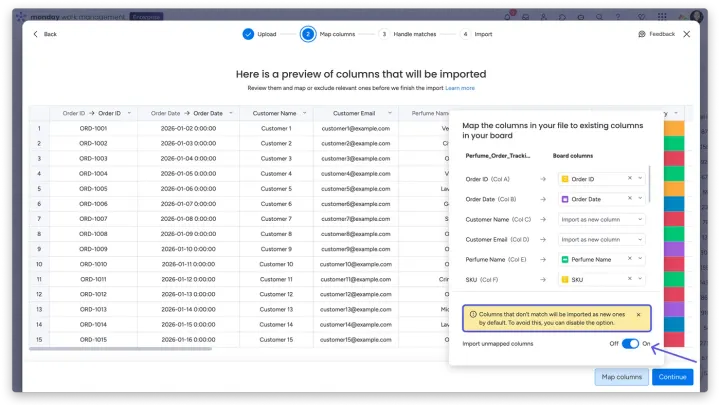Close the import wizard with the X
Screen dimensions: 720x405
686,34
